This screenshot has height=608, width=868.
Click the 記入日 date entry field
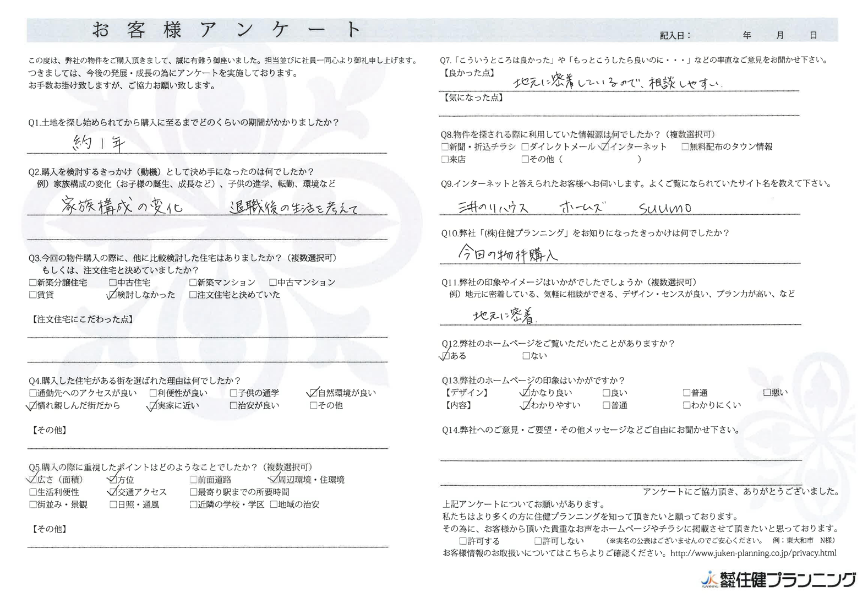pyautogui.click(x=754, y=35)
